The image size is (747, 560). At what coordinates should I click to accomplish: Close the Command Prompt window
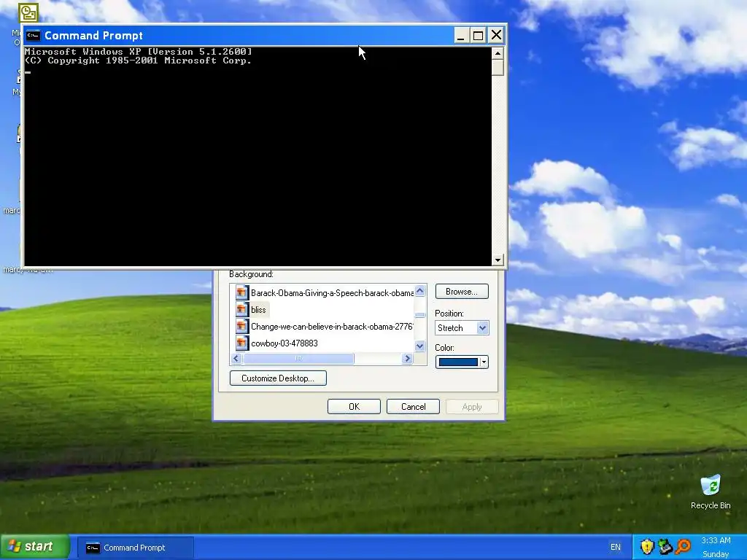[496, 35]
